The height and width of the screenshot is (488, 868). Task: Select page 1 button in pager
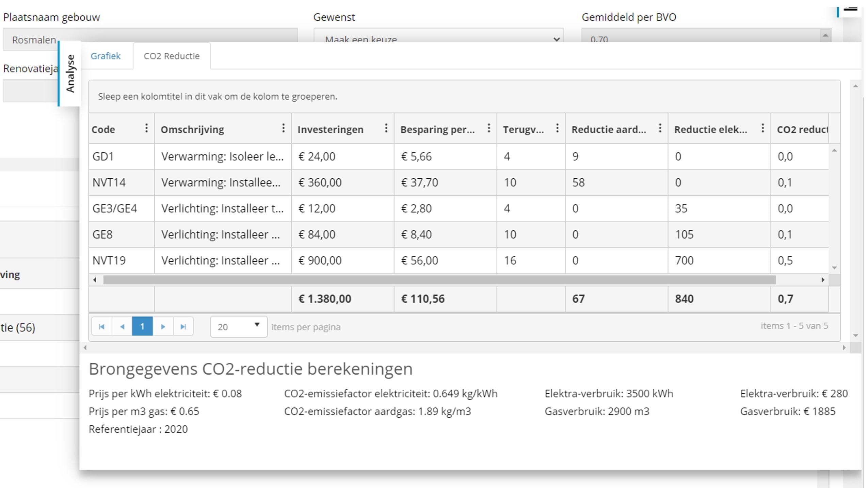click(142, 327)
